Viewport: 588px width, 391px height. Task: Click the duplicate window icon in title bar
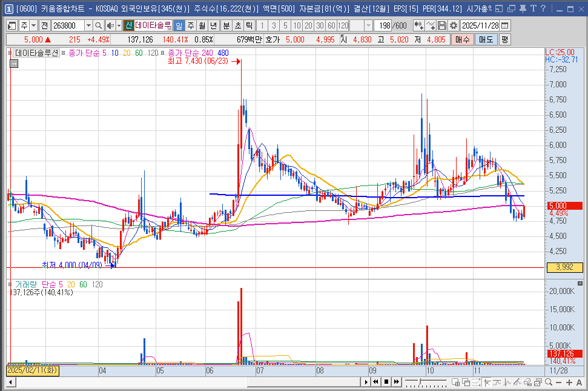(x=511, y=8)
